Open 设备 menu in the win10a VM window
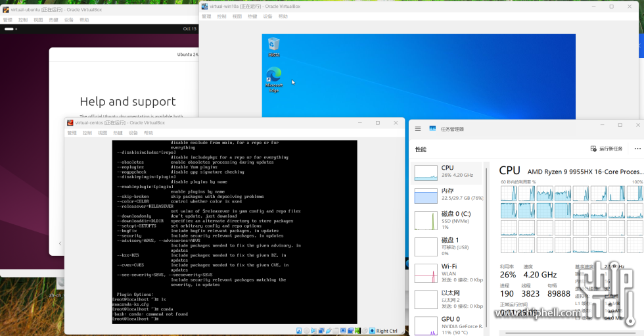This screenshot has height=336, width=644. tap(268, 16)
